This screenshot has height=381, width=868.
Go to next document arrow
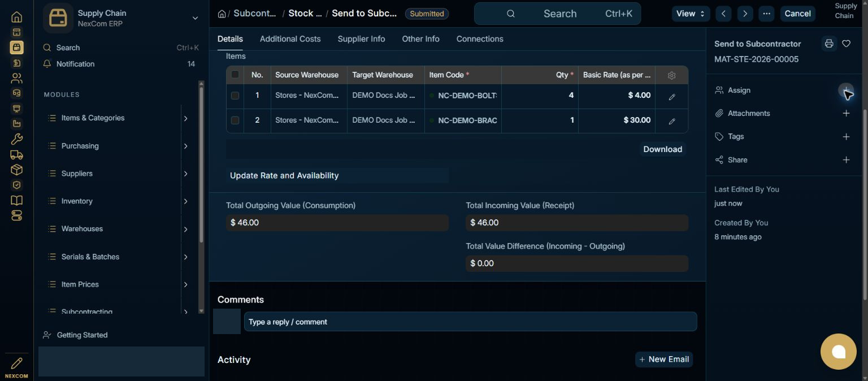tap(745, 14)
